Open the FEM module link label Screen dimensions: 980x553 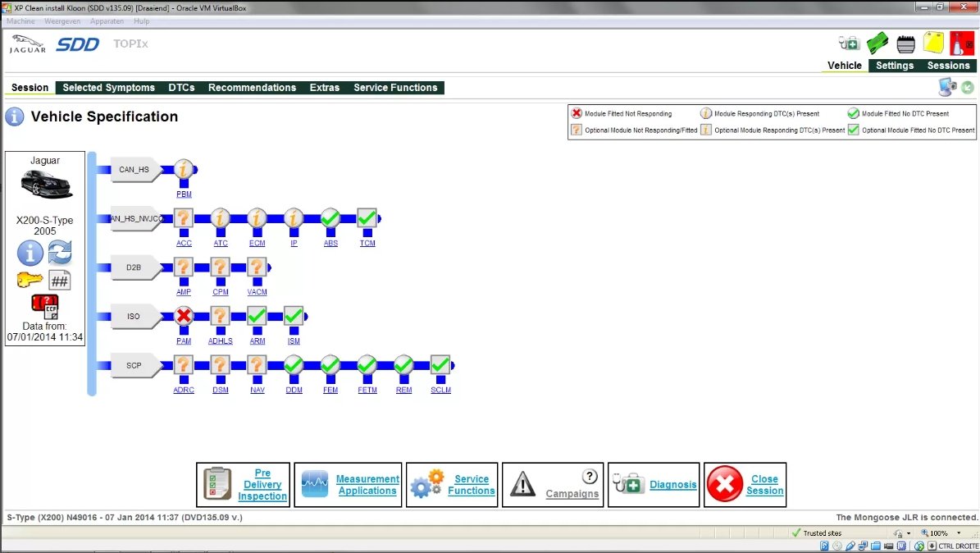click(330, 390)
